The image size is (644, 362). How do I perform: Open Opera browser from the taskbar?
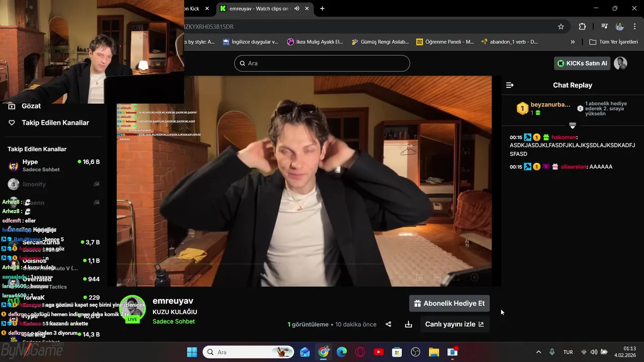pos(360,352)
